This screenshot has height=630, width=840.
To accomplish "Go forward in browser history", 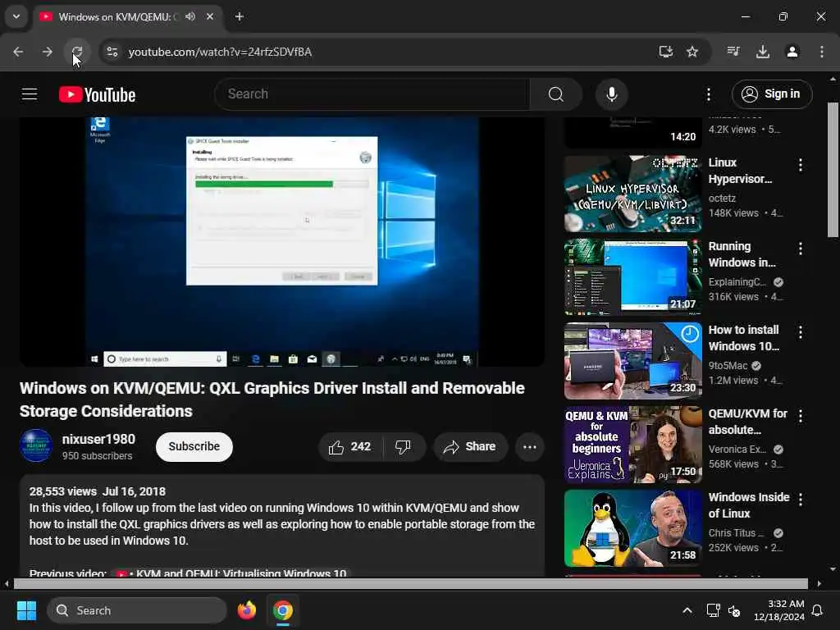I will pos(47,52).
